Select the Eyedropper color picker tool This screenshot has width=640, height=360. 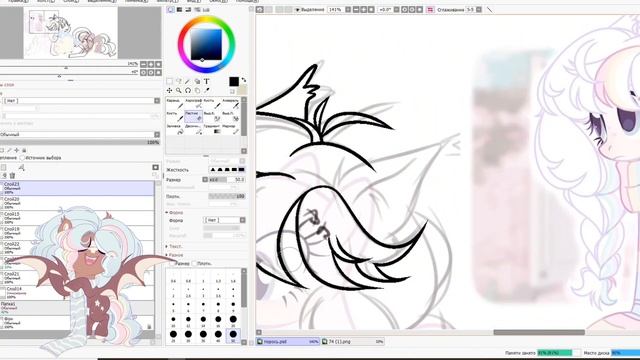[207, 90]
